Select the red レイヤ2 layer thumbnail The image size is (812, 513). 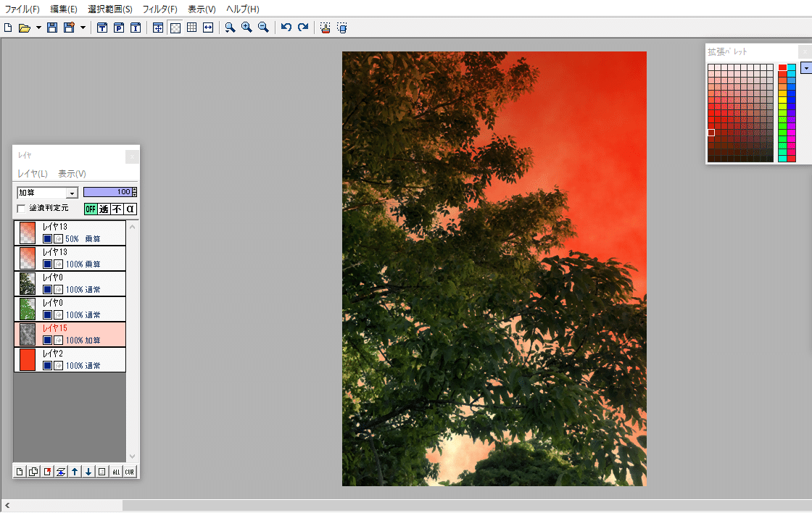[28, 360]
